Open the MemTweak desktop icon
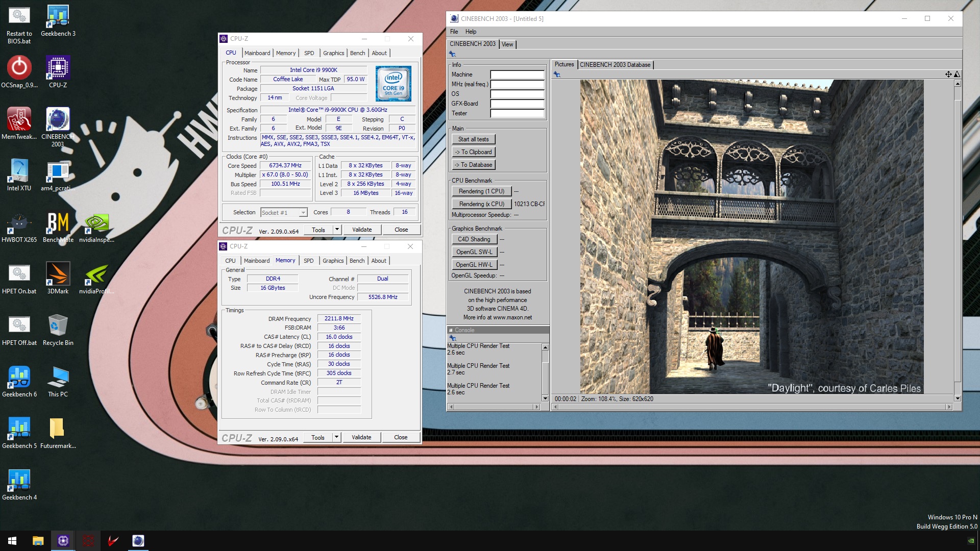This screenshot has height=551, width=980. 19,123
